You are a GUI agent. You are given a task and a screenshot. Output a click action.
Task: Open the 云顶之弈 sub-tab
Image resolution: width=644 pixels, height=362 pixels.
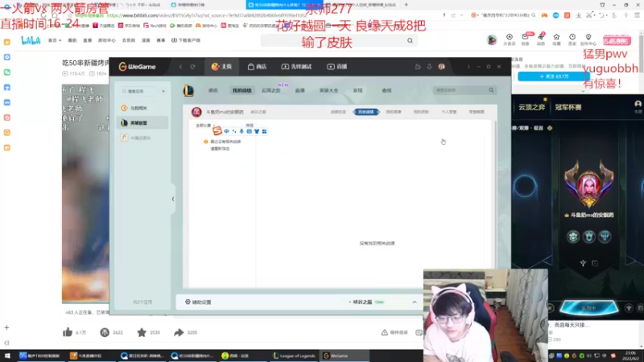[x=271, y=90]
